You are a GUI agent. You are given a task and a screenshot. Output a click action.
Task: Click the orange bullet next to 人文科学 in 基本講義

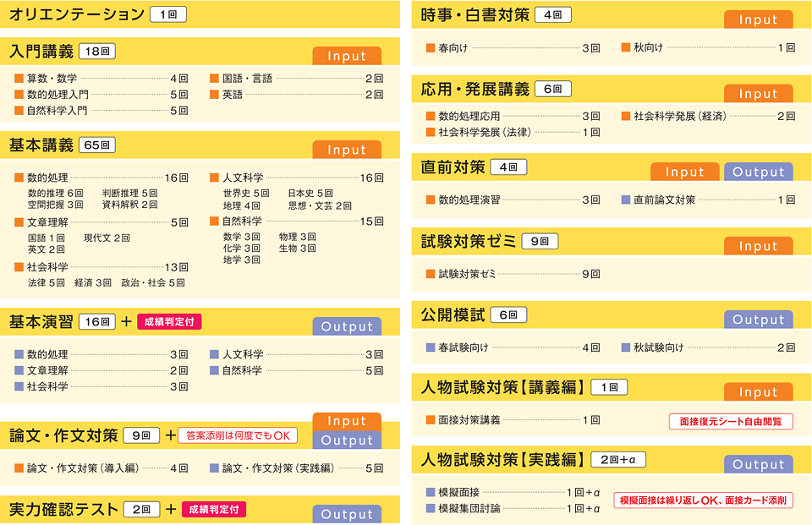point(215,178)
